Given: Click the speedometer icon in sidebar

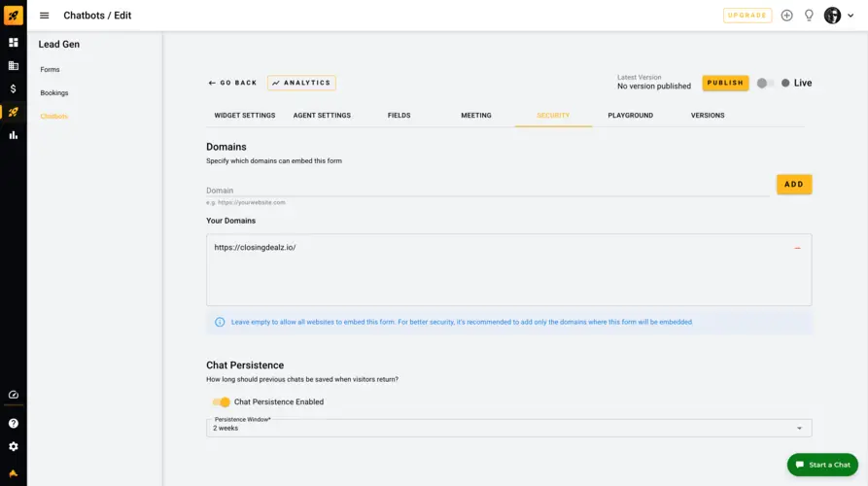Looking at the screenshot, I should click(14, 395).
